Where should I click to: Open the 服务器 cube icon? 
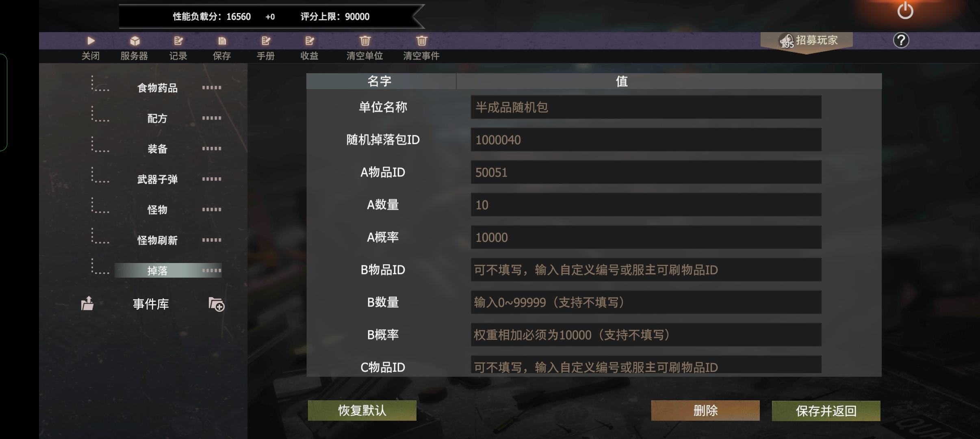click(135, 41)
